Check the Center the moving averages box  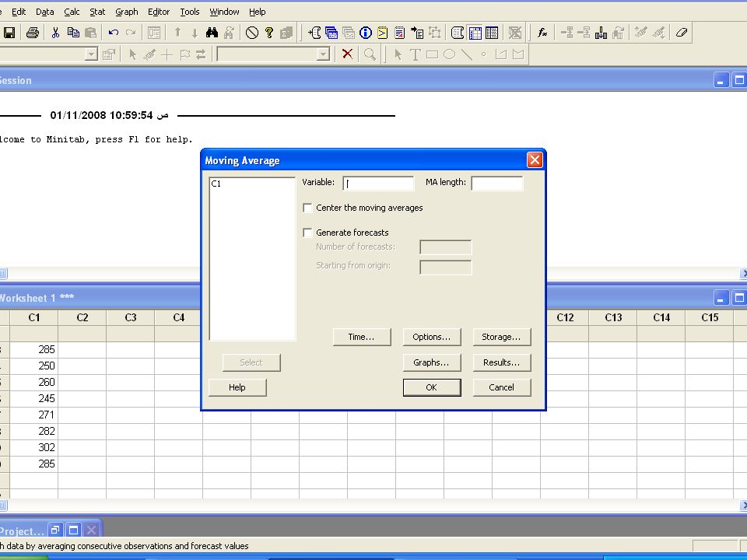(x=308, y=208)
